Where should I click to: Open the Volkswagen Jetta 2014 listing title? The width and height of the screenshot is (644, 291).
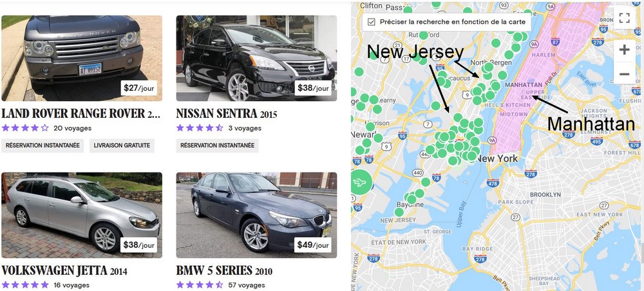point(64,271)
